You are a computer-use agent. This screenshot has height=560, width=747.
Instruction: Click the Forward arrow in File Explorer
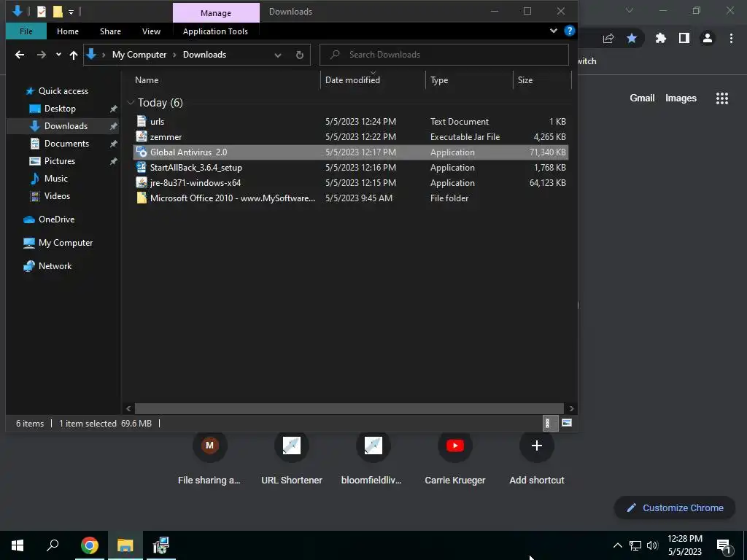(42, 55)
